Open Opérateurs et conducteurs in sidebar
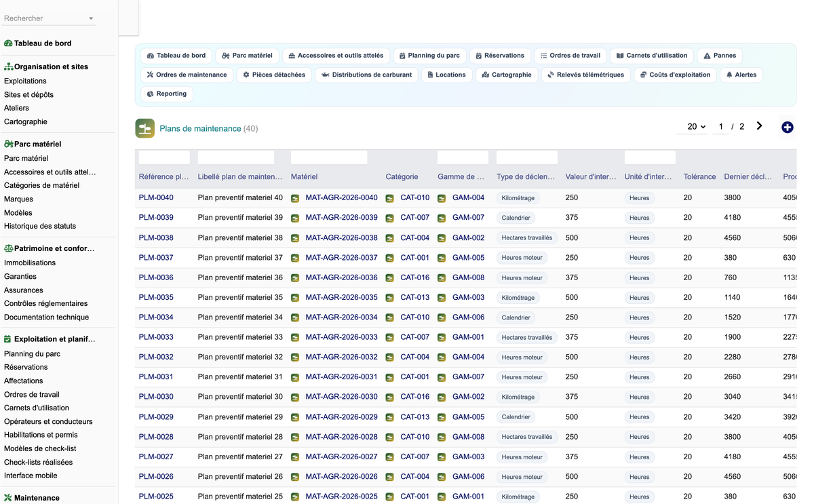 click(x=48, y=421)
